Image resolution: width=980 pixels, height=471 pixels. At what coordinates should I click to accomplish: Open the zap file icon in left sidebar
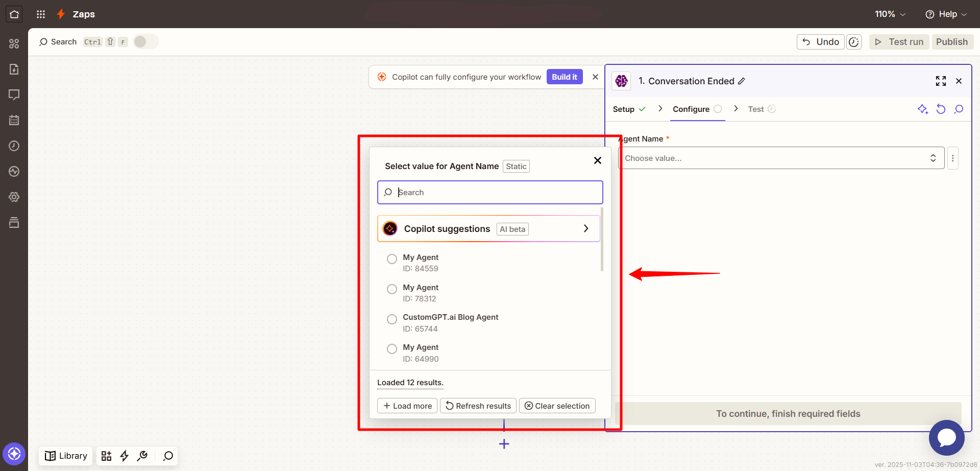14,69
